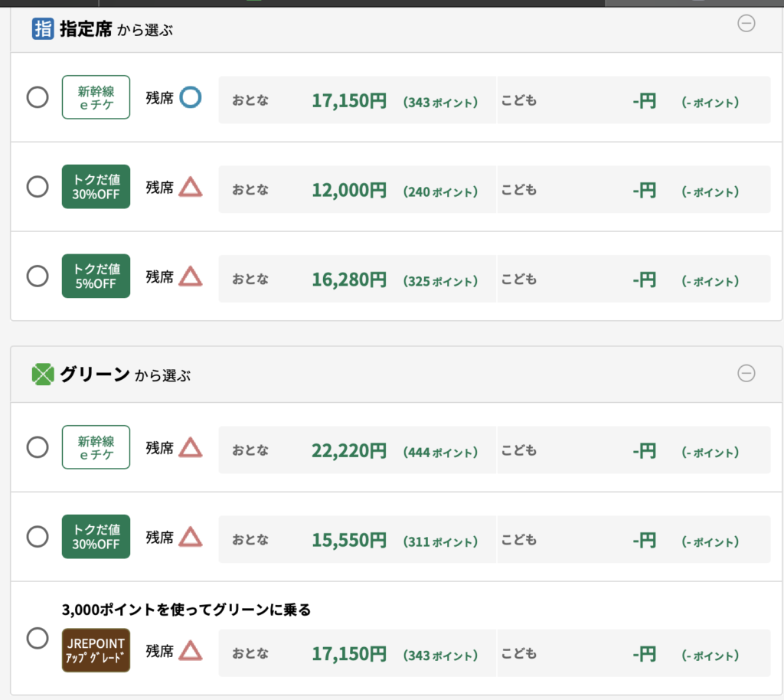784x700 pixels.
Task: Click トクだ値30%OFF badge in reserved seat section
Action: pyautogui.click(x=96, y=187)
